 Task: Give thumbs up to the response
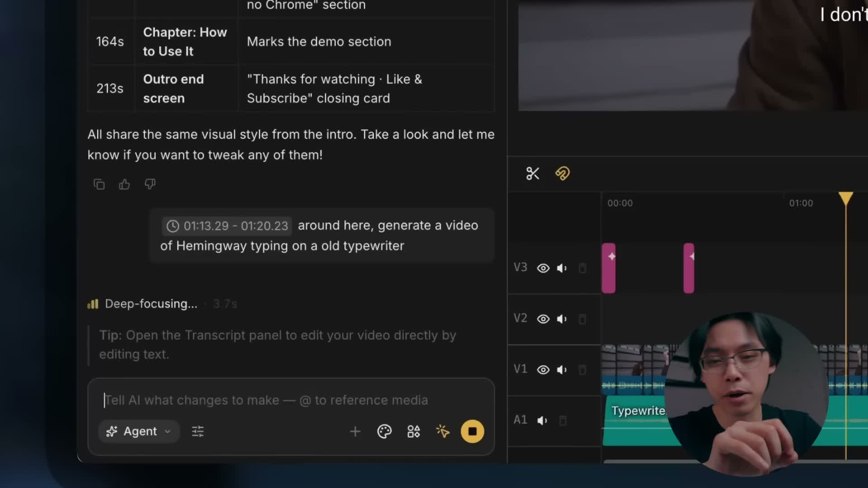coord(124,184)
